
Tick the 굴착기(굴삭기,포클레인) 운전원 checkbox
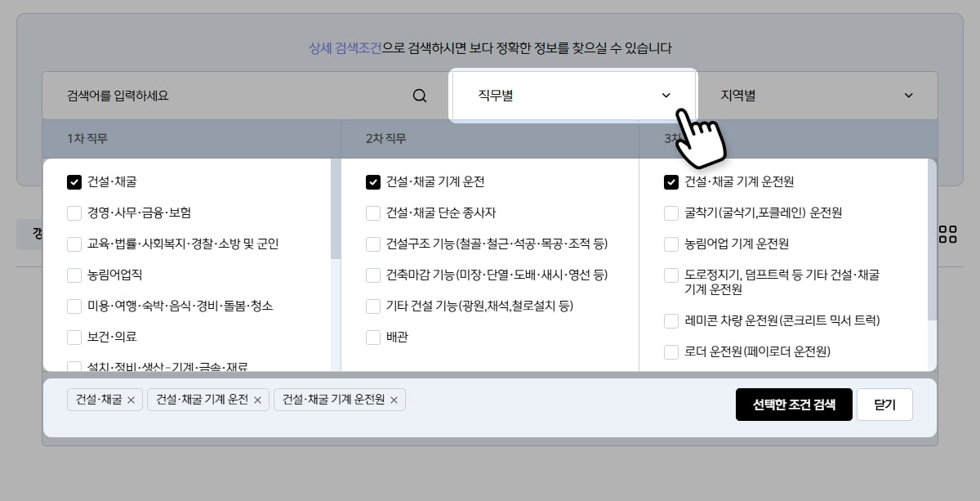coord(671,213)
